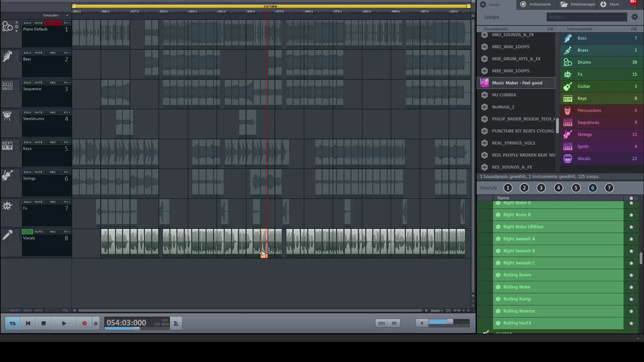The image size is (644, 362).
Task: Click the horizontal arrangement scrollbar
Action: click(250, 311)
